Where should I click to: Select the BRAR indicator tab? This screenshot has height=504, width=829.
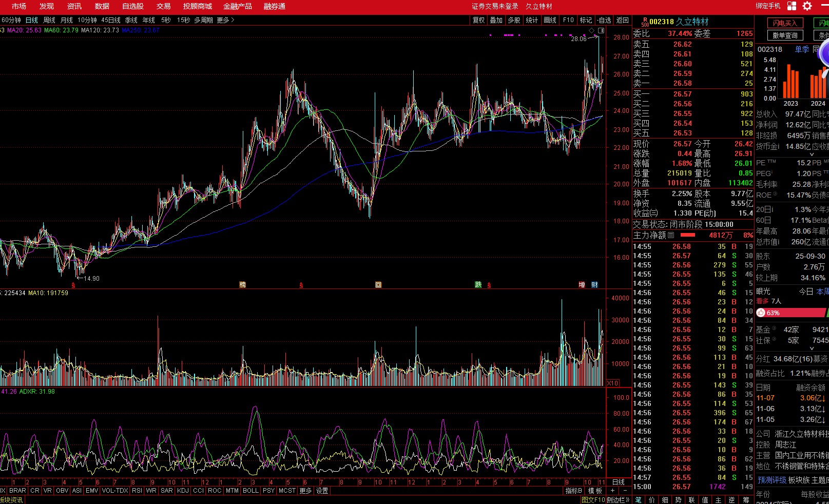point(17,491)
